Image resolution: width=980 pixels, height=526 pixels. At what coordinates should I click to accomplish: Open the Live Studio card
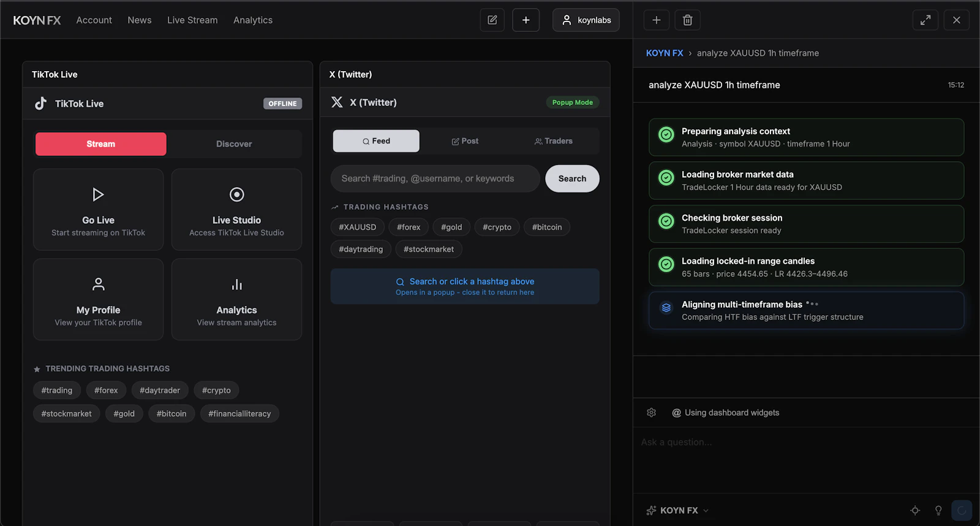pyautogui.click(x=236, y=210)
